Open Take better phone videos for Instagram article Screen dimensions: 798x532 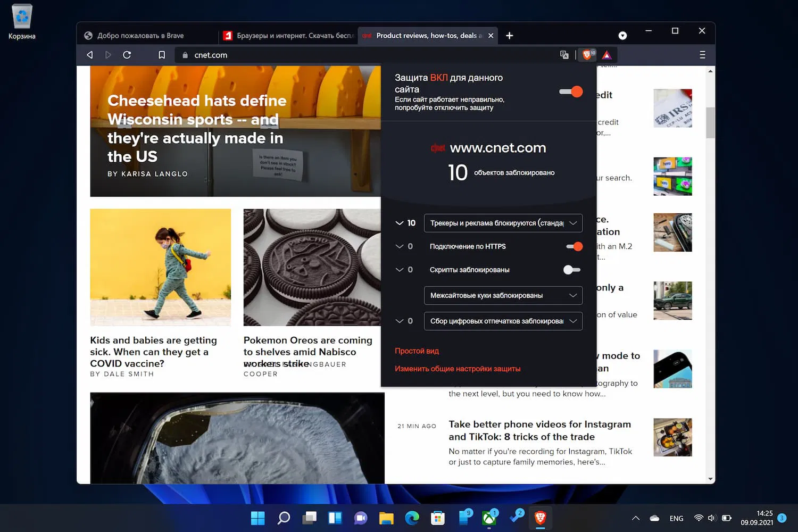tap(539, 430)
